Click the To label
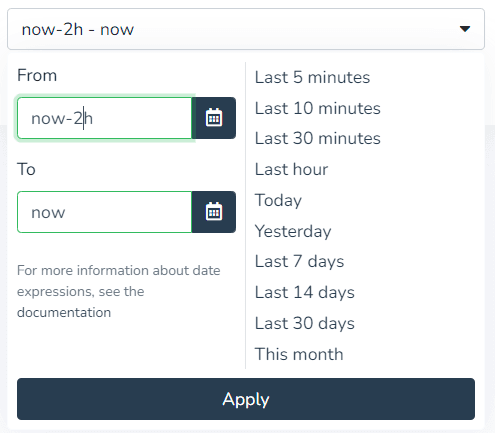495x433 pixels. pos(26,169)
